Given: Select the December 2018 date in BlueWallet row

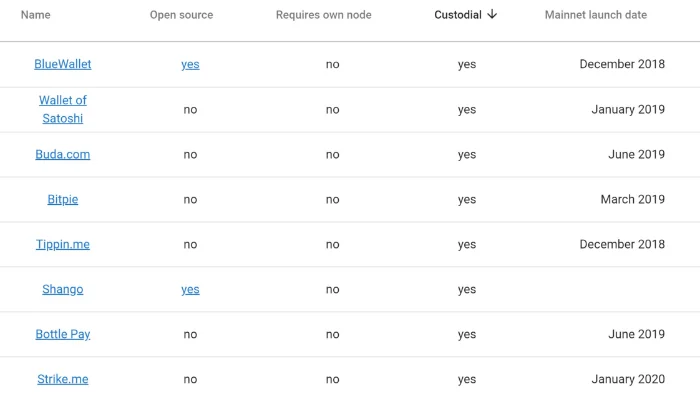Looking at the screenshot, I should (x=622, y=64).
